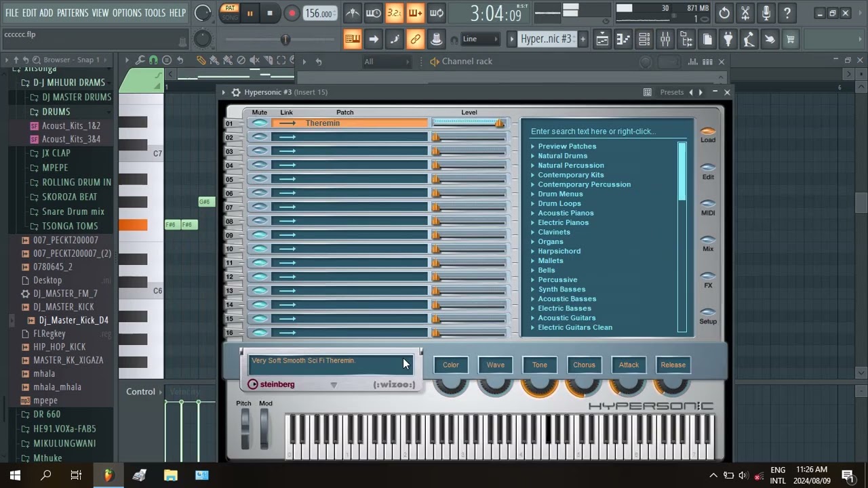Viewport: 868px width, 488px height.
Task: Toggle typing keyboard to piano
Action: (x=352, y=39)
